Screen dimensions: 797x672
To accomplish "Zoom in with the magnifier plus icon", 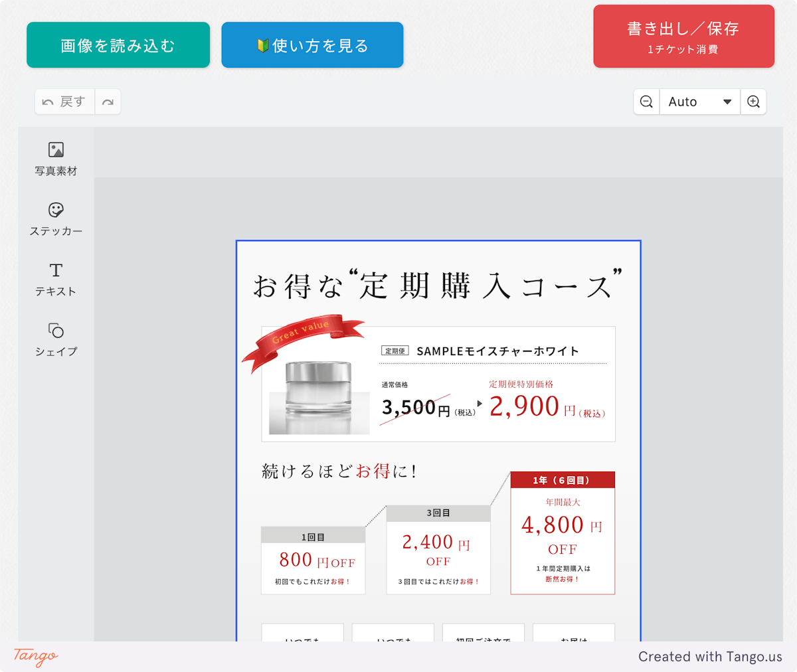I will click(753, 102).
